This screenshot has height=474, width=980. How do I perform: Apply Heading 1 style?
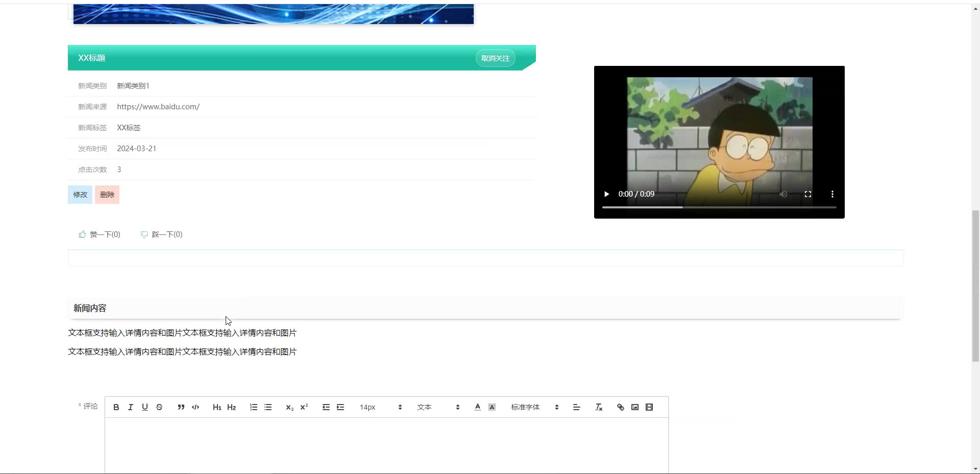tap(217, 407)
